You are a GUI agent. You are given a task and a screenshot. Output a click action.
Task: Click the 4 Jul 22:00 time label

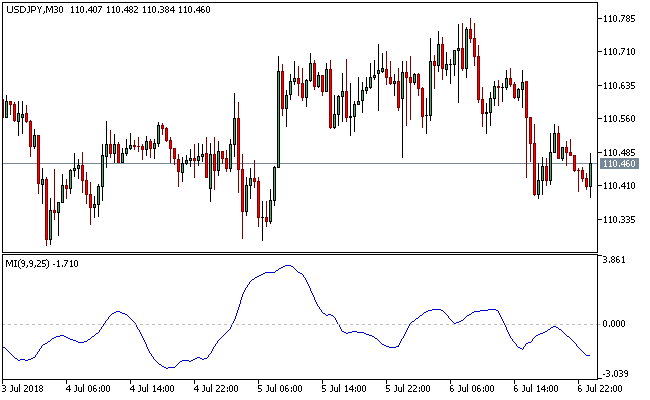pyautogui.click(x=216, y=389)
